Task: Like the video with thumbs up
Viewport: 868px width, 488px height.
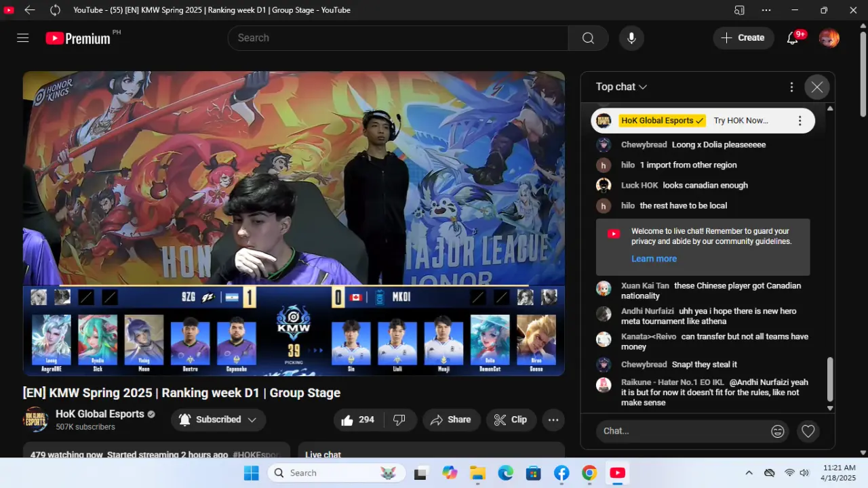Action: [359, 420]
